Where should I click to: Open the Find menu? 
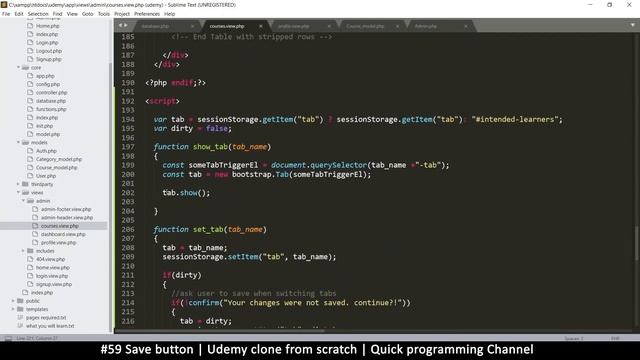click(x=58, y=14)
